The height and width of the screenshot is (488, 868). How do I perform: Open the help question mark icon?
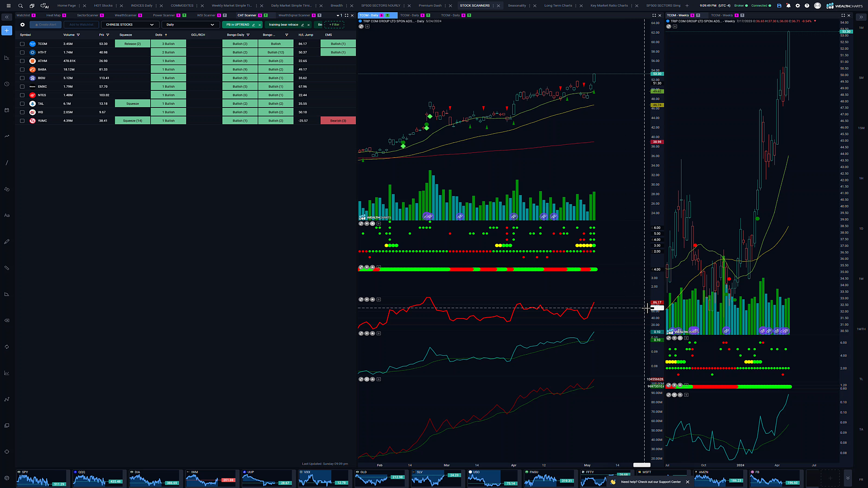[x=807, y=6]
